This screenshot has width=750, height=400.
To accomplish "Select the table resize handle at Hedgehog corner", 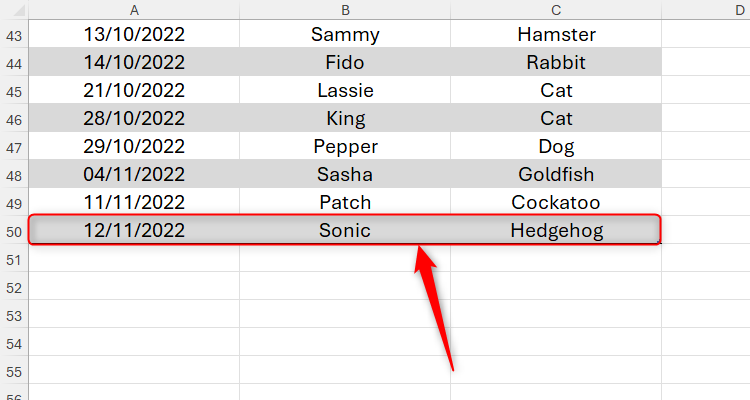I will [660, 242].
